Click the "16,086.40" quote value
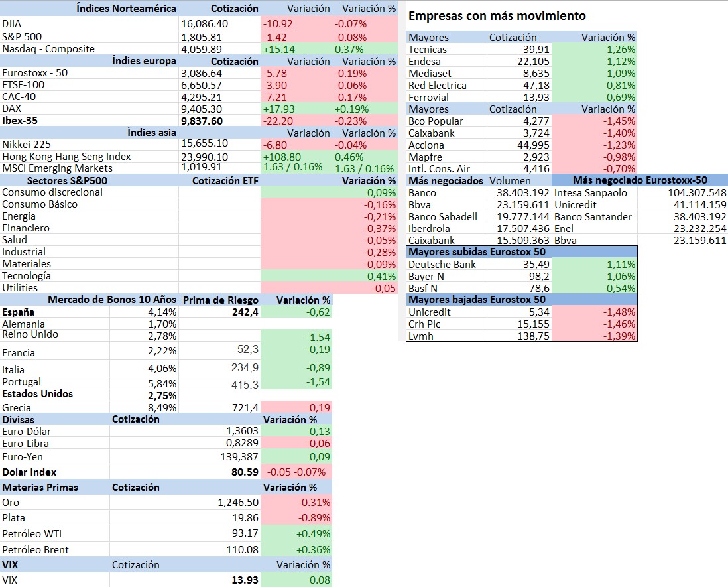728x587 pixels. (x=204, y=24)
